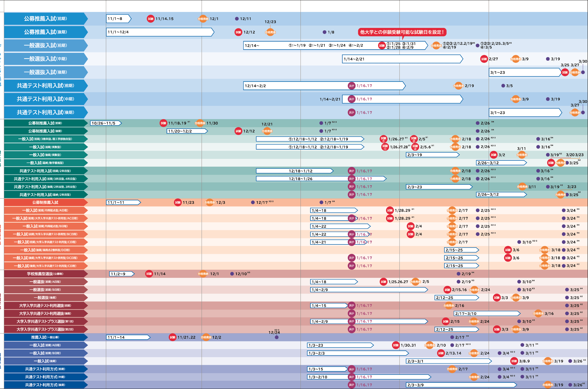
Task: Click the 試験 icon in 学校推薦型選抜(公募制) row
Action: [x=149, y=274]
